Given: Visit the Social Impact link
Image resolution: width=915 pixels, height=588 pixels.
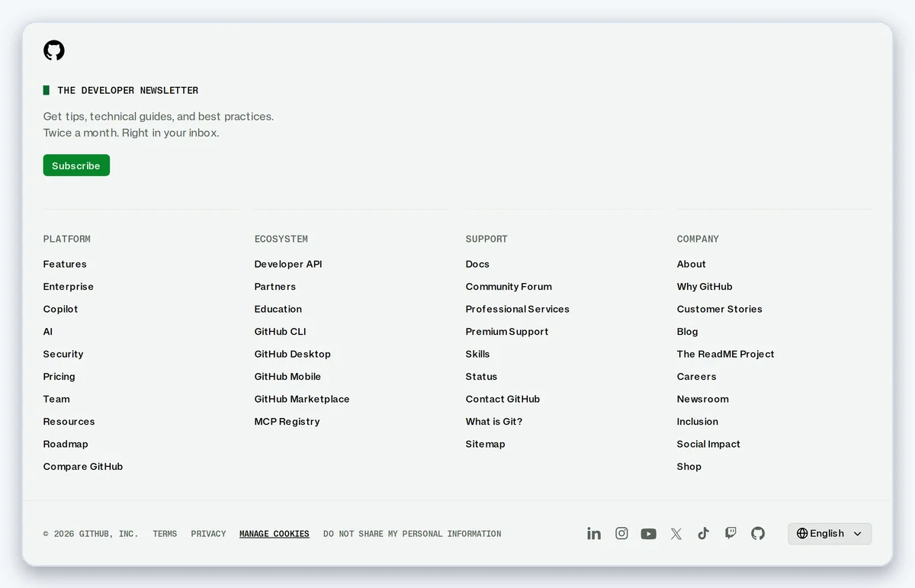Looking at the screenshot, I should (708, 444).
